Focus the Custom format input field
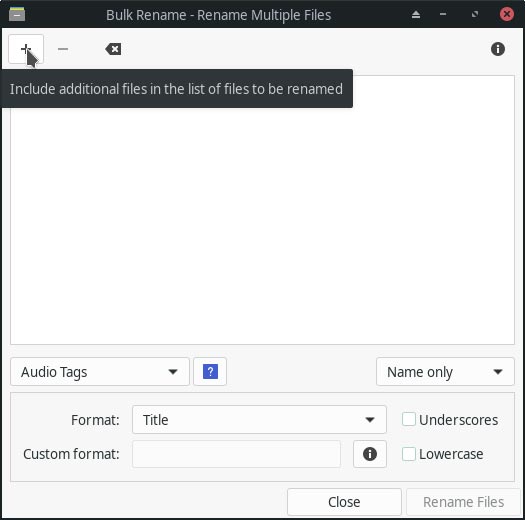Viewport: 525px width, 520px height. point(236,454)
